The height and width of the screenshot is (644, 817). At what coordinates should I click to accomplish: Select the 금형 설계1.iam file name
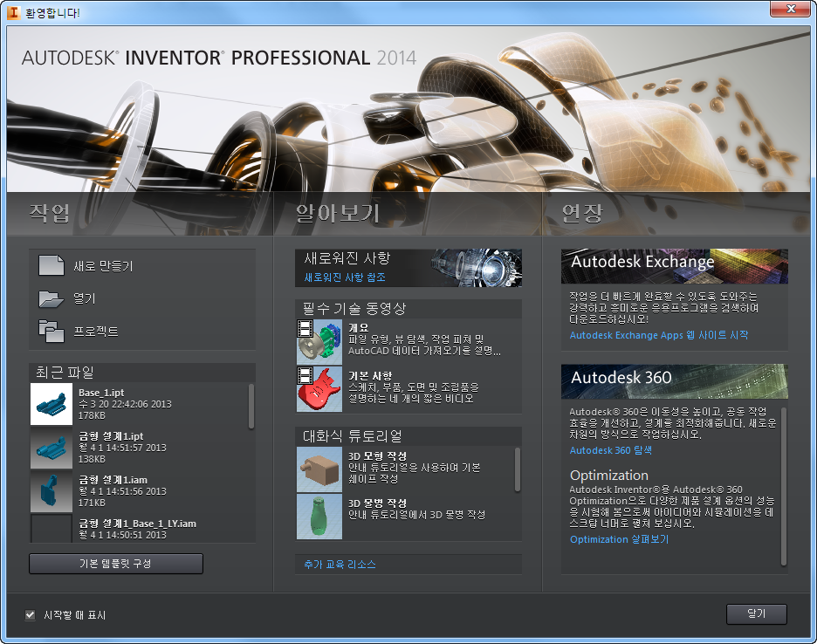[113, 480]
